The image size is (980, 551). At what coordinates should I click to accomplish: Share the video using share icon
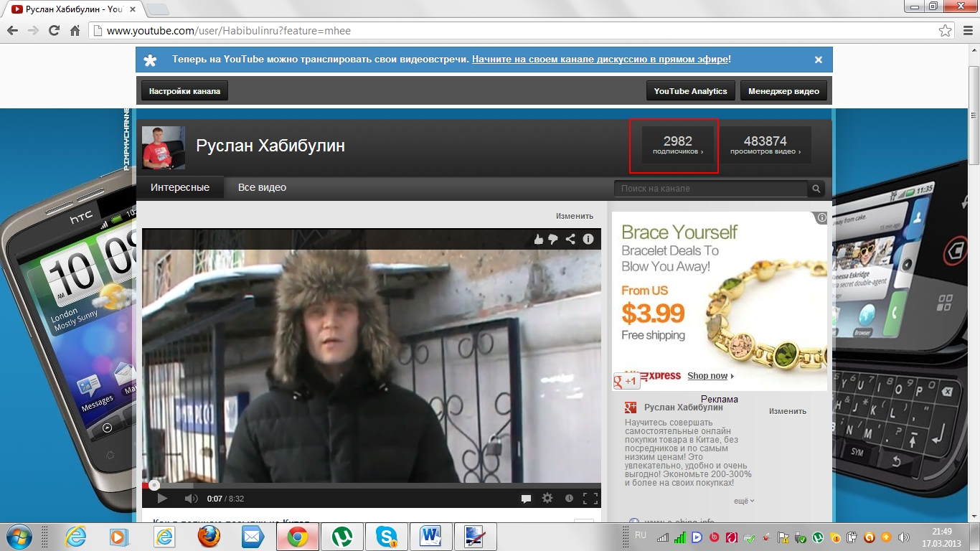(570, 239)
